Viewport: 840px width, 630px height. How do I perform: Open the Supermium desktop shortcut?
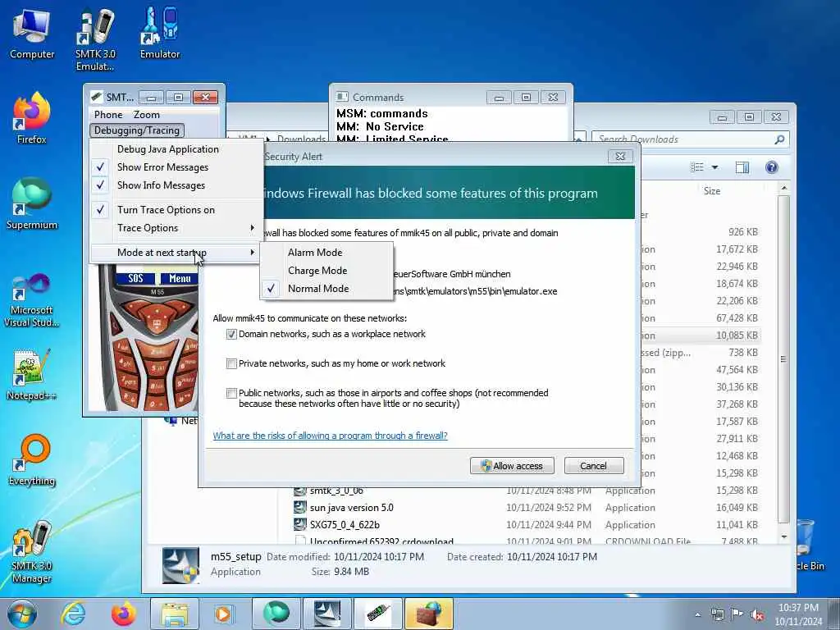coord(32,204)
